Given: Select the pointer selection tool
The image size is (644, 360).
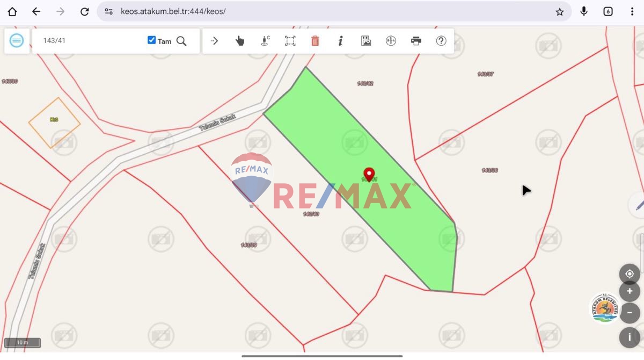Looking at the screenshot, I should click(x=239, y=40).
